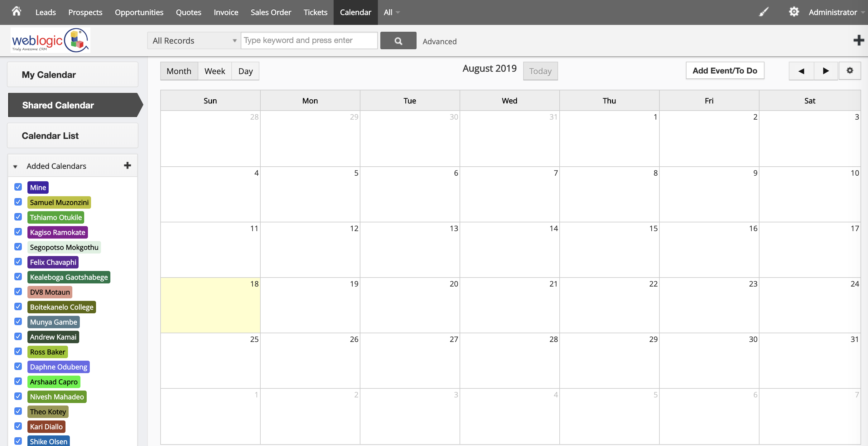Screen dimensions: 868x446
Task: Click the paintbrush theme icon
Action: [764, 12]
